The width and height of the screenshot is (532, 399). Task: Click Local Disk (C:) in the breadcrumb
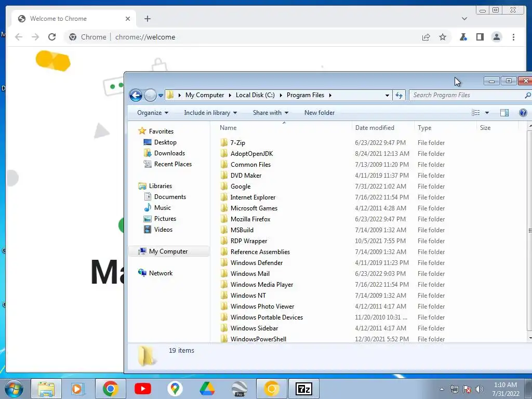point(255,95)
